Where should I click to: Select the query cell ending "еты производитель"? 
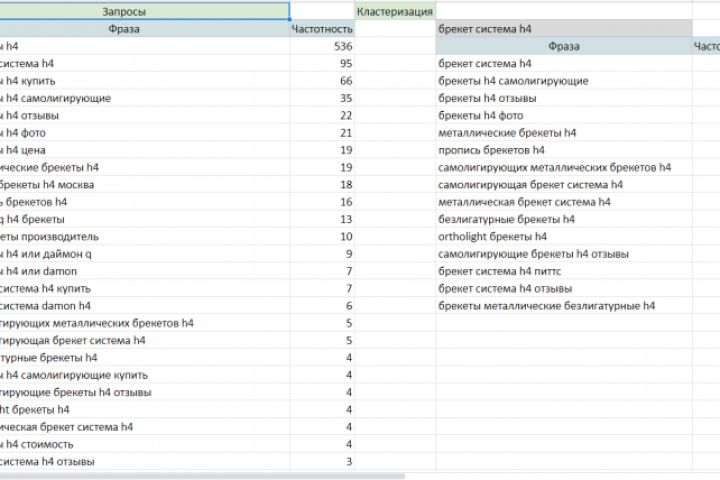click(x=144, y=237)
